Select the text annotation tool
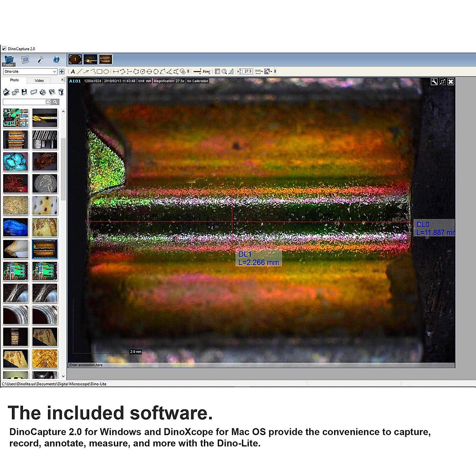The height and width of the screenshot is (476, 476). (x=73, y=72)
